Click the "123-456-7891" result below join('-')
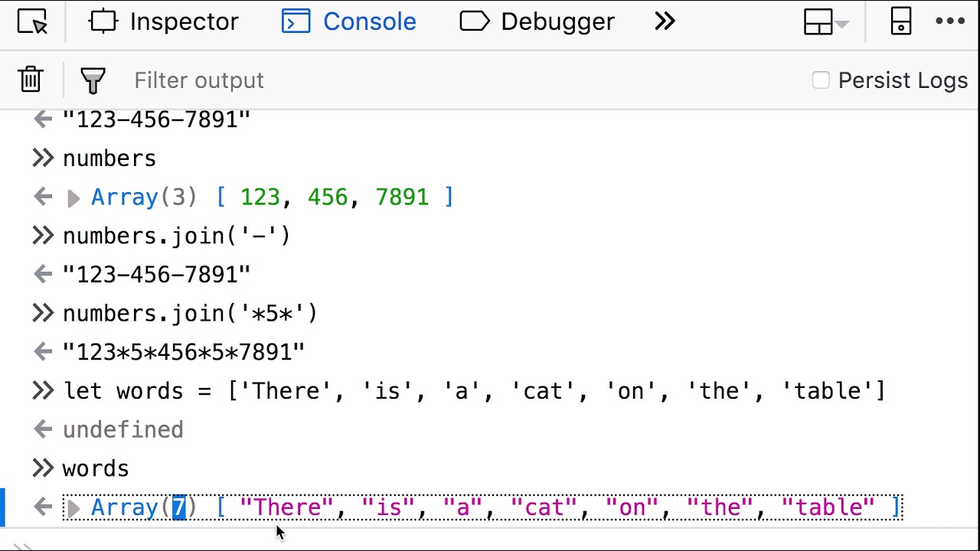980x551 pixels. (156, 275)
